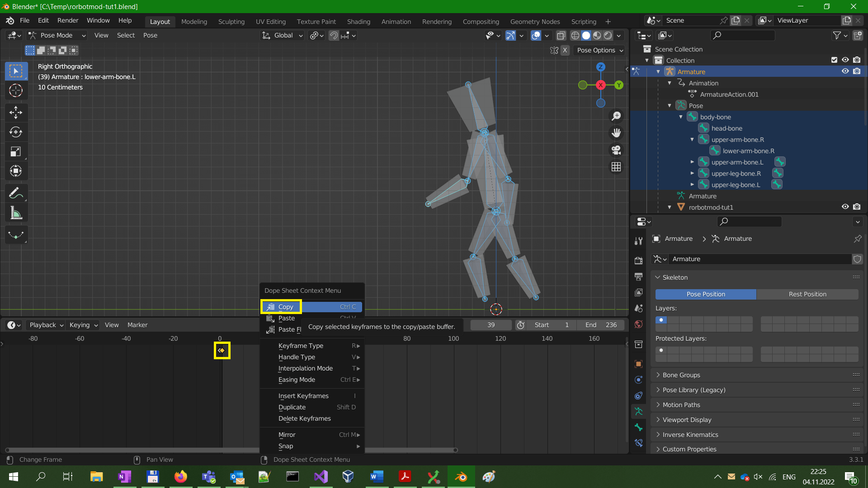This screenshot has width=868, height=488.
Task: Open the Object Data Properties tab
Action: [638, 411]
